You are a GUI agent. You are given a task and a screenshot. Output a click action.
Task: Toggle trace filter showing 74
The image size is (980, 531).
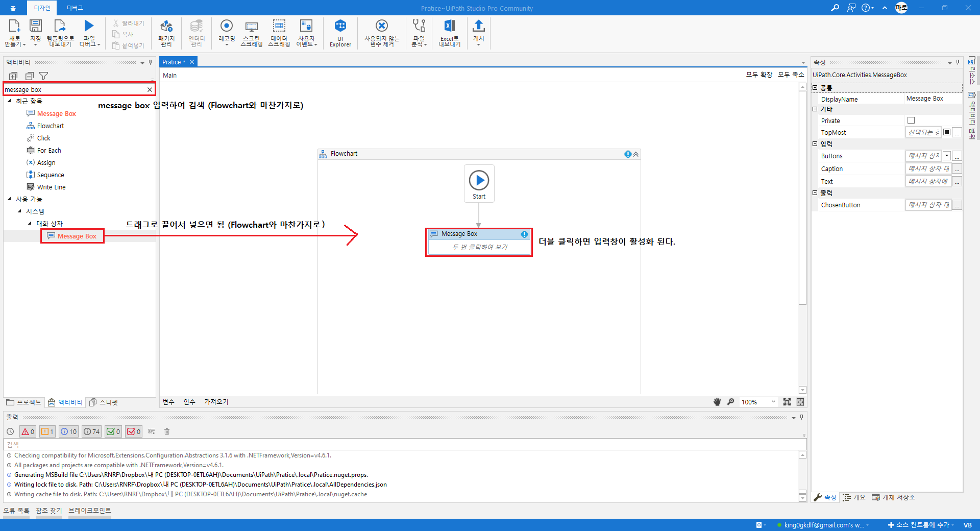(91, 431)
